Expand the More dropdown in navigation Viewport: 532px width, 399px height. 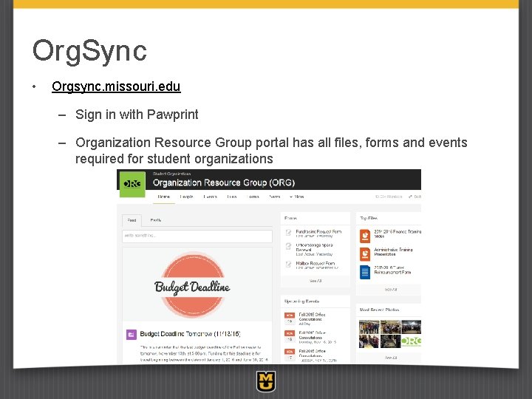pyautogui.click(x=296, y=197)
